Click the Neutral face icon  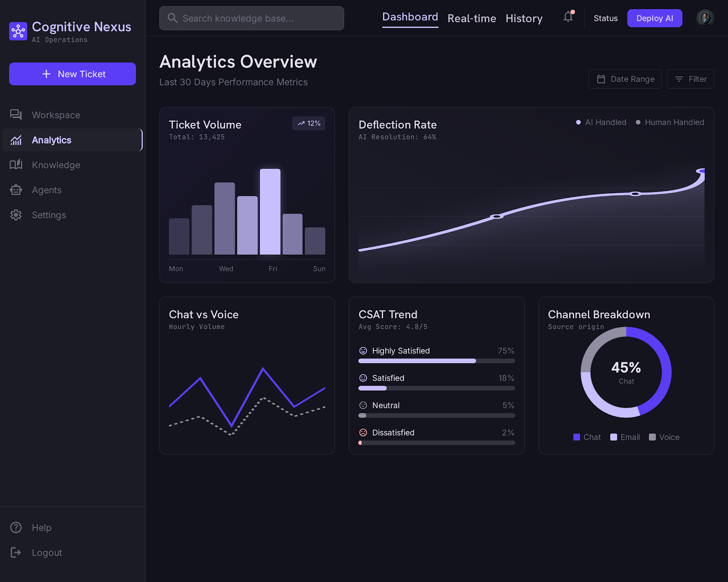point(363,405)
